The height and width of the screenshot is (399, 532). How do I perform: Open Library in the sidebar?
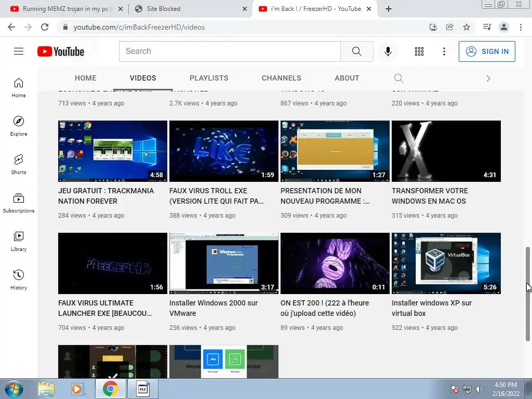pos(19,241)
